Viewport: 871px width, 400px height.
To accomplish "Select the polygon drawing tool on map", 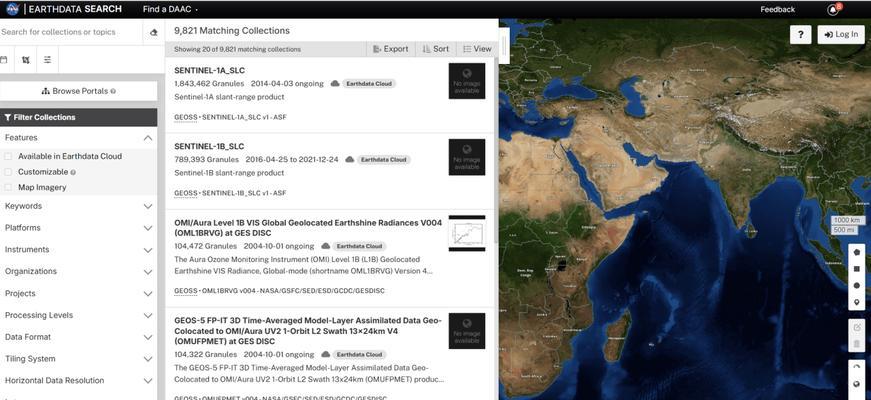I will coord(857,252).
